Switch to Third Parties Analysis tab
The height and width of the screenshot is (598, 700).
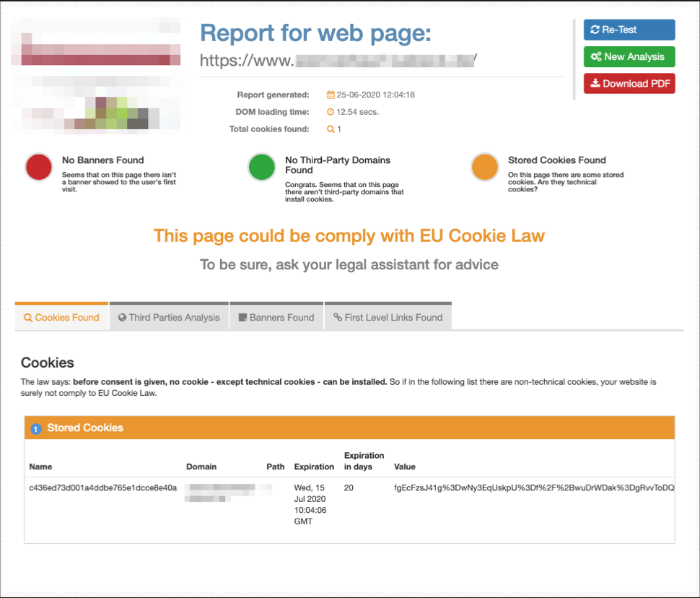(169, 317)
